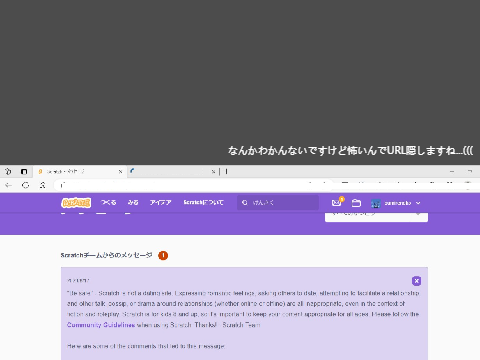This screenshot has width=480, height=360.
Task: Open the Scratchについて (About) menu item
Action: point(203,202)
